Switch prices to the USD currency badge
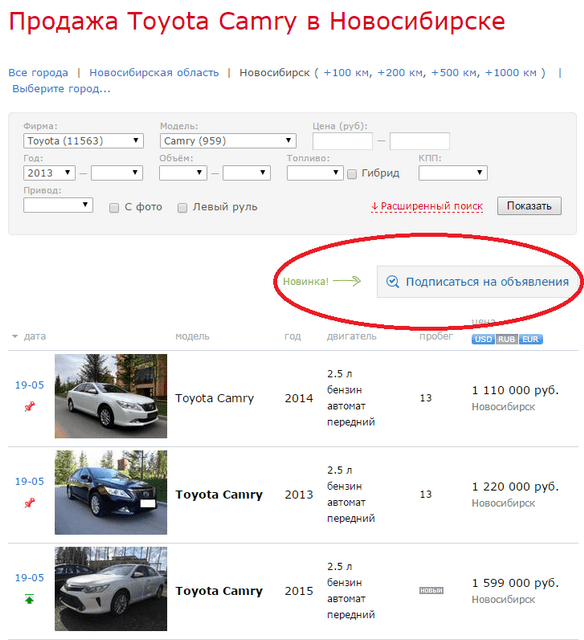This screenshot has width=584, height=640. (x=483, y=339)
